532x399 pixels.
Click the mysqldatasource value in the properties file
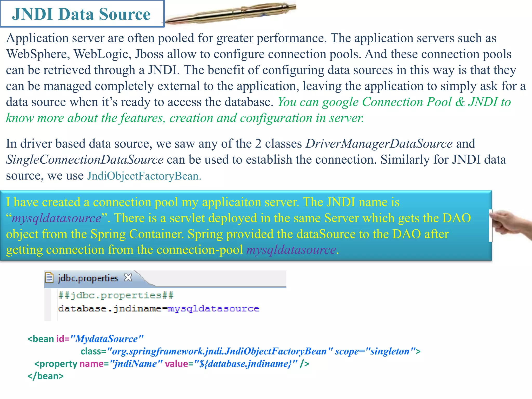tap(213, 309)
